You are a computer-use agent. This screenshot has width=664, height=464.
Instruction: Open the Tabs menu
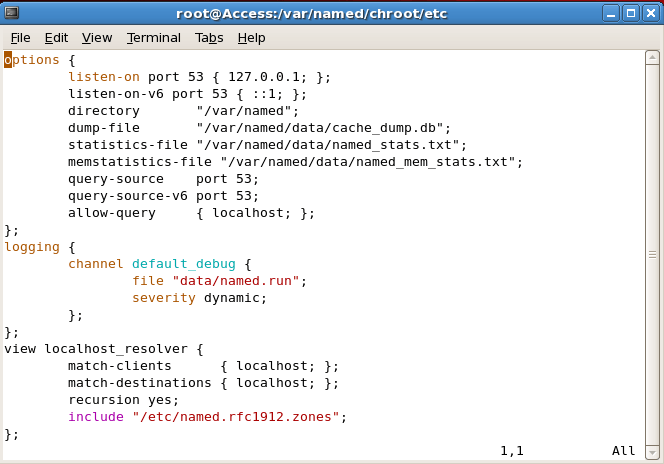209,38
